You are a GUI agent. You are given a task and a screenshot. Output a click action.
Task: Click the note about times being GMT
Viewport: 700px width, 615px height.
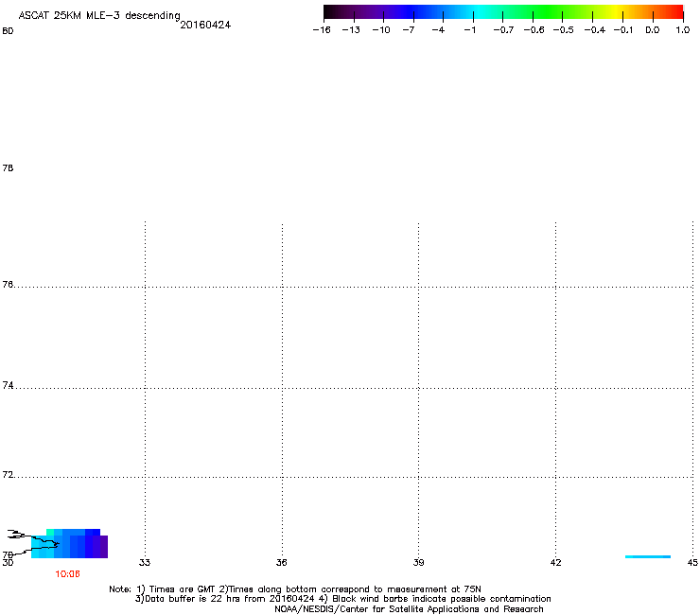tap(295, 589)
